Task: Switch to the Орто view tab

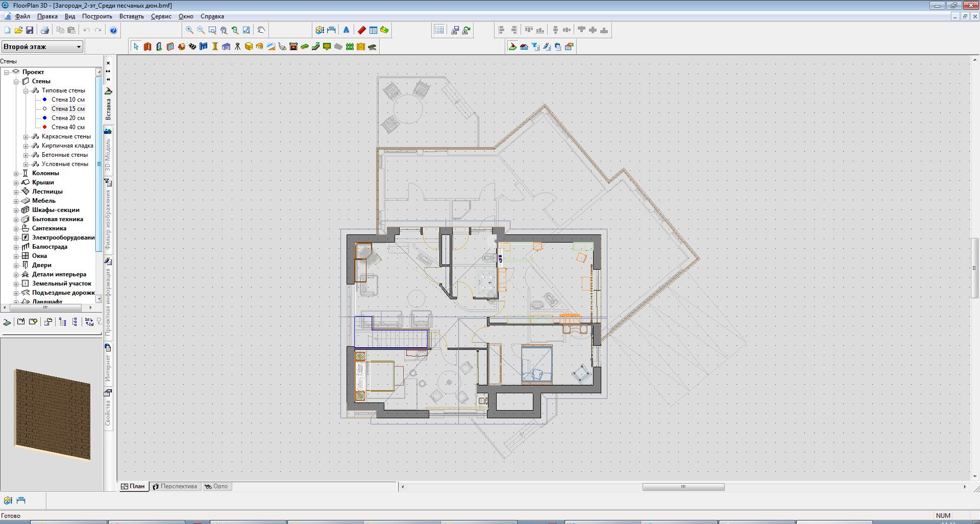Action: [x=216, y=486]
